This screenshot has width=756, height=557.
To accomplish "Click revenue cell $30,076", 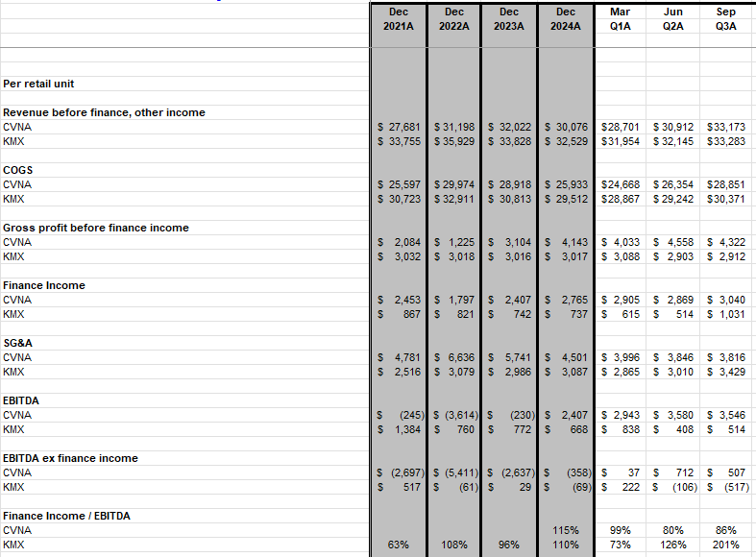I will [x=566, y=127].
